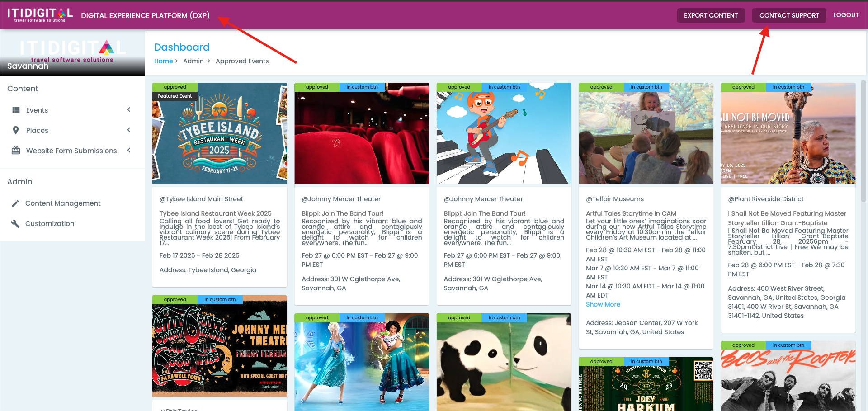The height and width of the screenshot is (411, 868).
Task: Click Digital Experience Platform (DXP) title
Action: (x=145, y=15)
